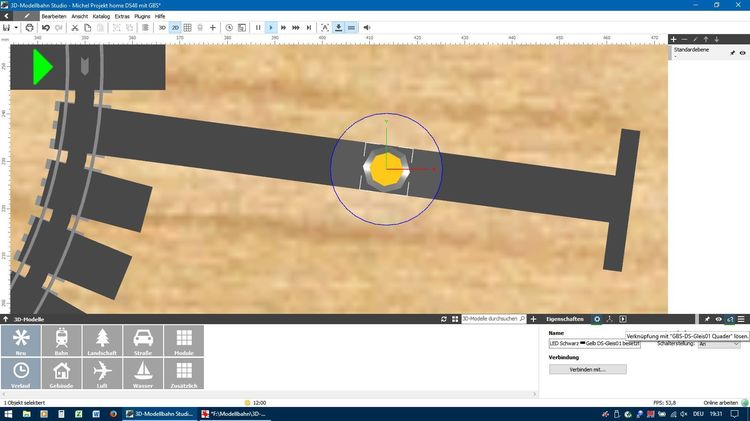Select the Landschaft tree category tile
Screen dimensions: 750x421
(x=102, y=341)
